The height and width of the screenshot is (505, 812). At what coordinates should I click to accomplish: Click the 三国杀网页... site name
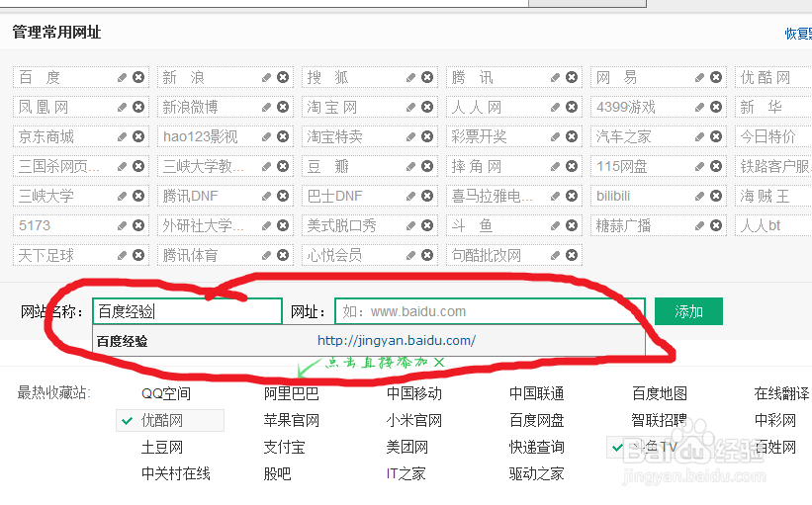tap(58, 167)
